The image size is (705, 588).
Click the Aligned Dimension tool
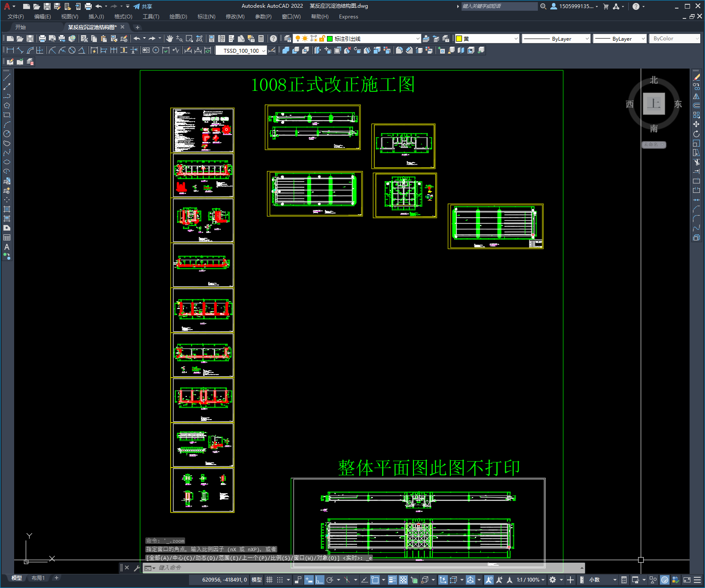tap(20, 50)
